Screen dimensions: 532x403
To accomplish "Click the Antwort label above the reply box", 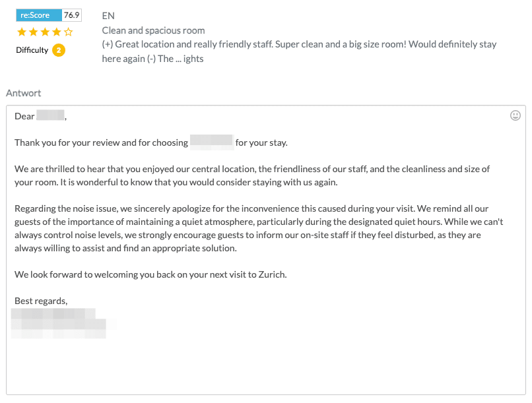I will 23,93.
